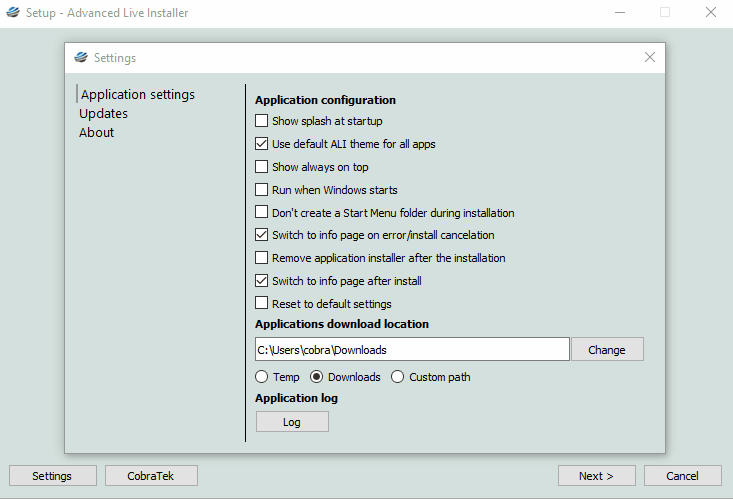The image size is (733, 499).
Task: Enable Show always on top option
Action: [261, 166]
